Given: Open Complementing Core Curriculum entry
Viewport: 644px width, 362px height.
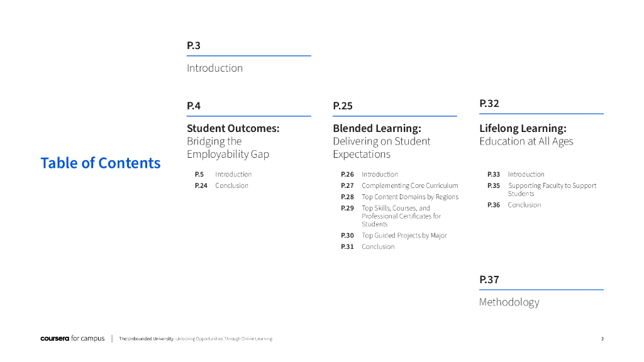Looking at the screenshot, I should click(x=409, y=185).
